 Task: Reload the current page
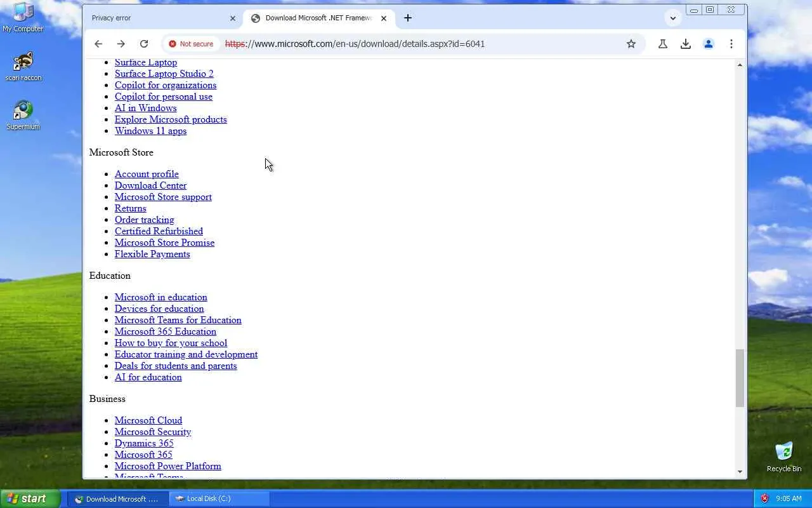click(144, 44)
